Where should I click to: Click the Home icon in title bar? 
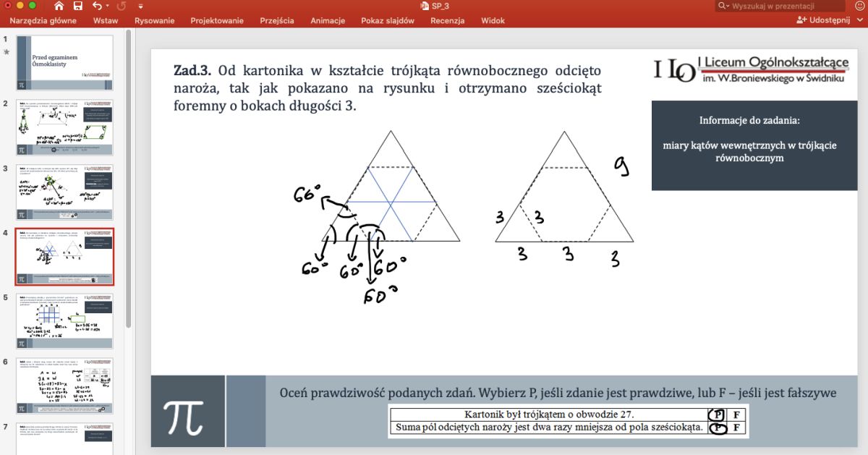(x=59, y=6)
